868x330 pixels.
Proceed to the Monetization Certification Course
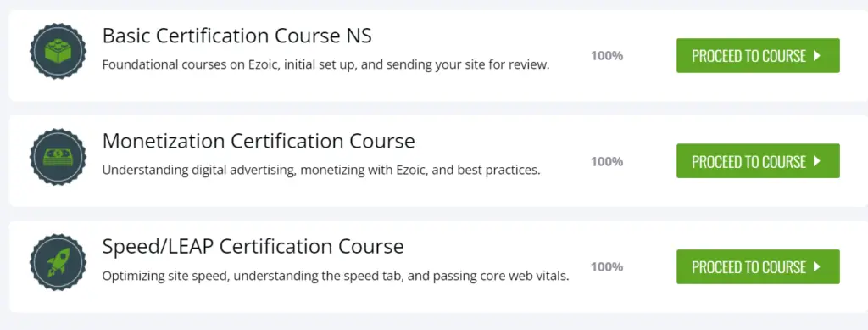[x=758, y=160]
